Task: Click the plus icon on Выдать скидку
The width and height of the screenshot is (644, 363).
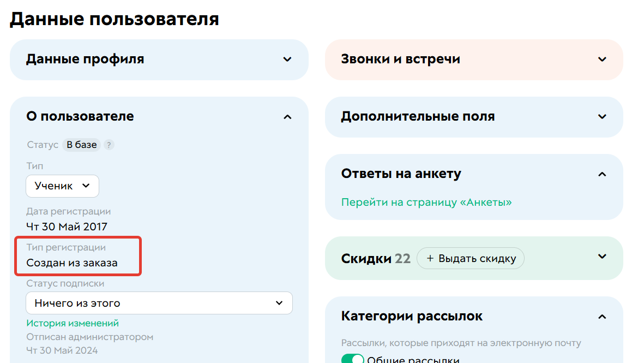Action: click(x=429, y=258)
